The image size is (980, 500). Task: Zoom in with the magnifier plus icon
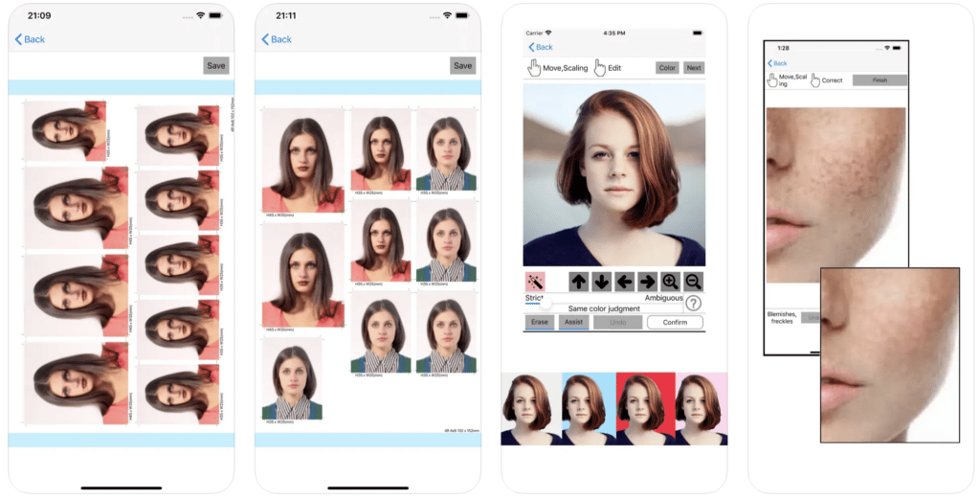[670, 282]
